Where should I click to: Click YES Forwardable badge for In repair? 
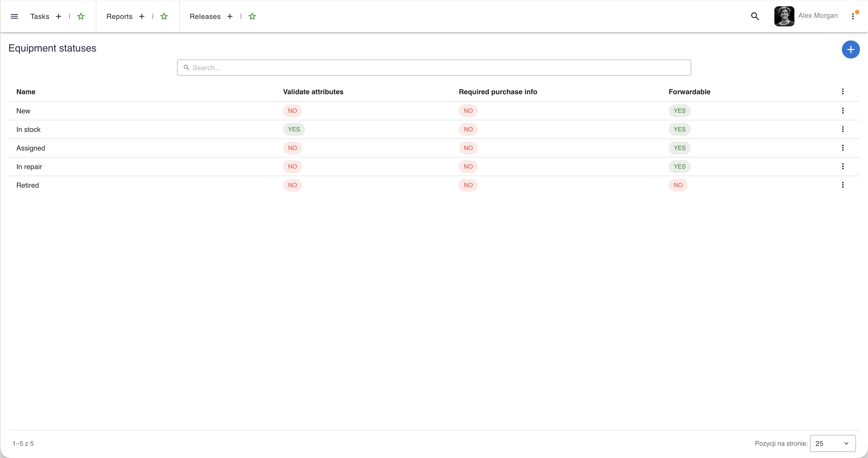[x=680, y=166]
